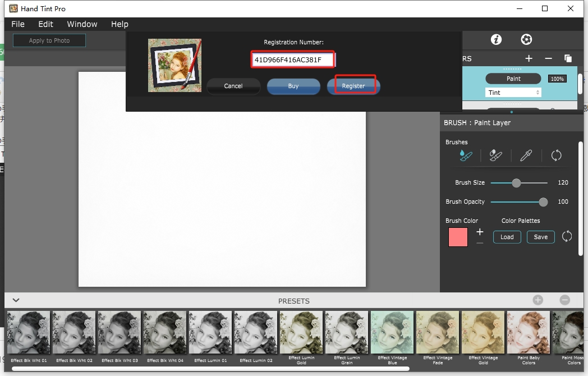This screenshot has width=588, height=376.
Task: Duplicate layer using the copy icon
Action: click(568, 58)
